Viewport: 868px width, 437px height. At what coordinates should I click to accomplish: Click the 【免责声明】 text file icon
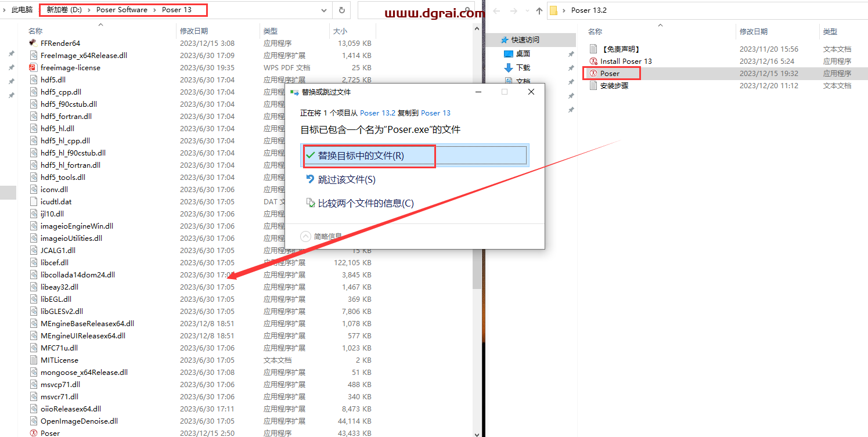(593, 49)
